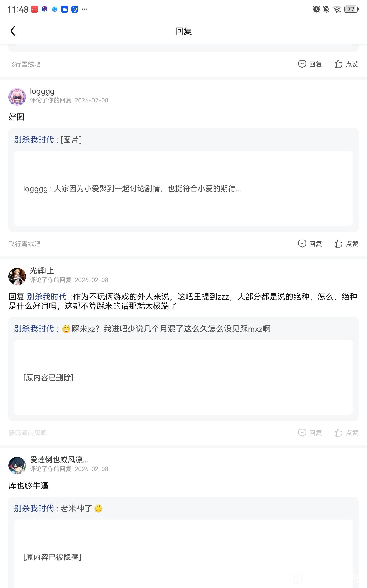Reply to 光辉I上's comment

point(310,433)
